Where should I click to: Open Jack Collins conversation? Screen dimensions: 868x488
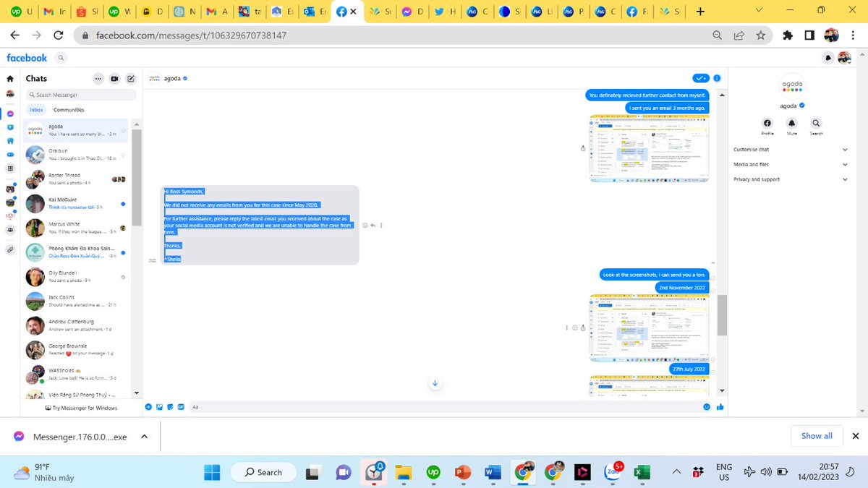click(x=77, y=301)
